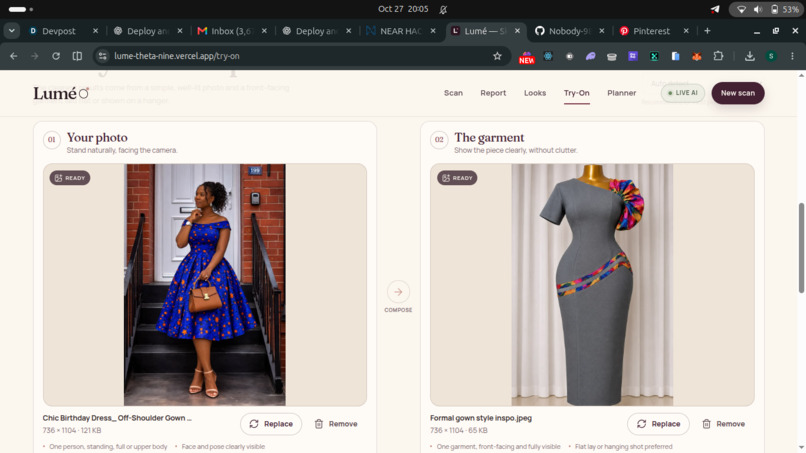The image size is (806, 453).
Task: Click the extension icon with NEW badge
Action: point(526,57)
